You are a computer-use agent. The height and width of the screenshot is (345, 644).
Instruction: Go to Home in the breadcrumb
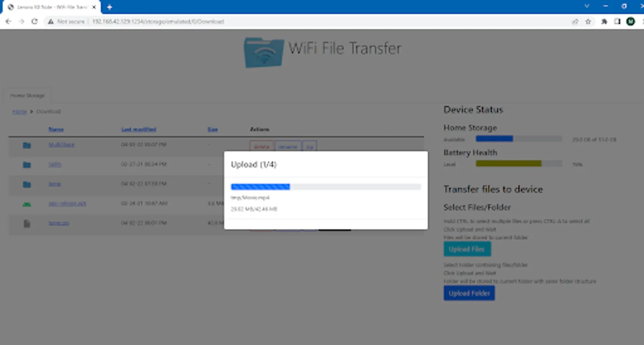20,112
